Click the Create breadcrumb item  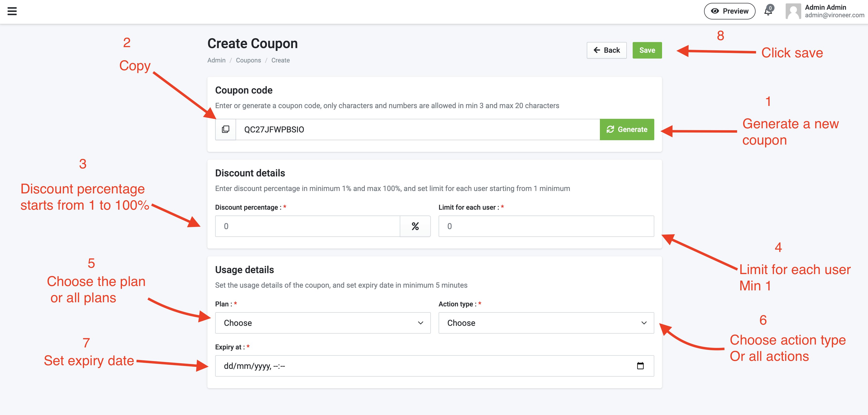coord(280,60)
